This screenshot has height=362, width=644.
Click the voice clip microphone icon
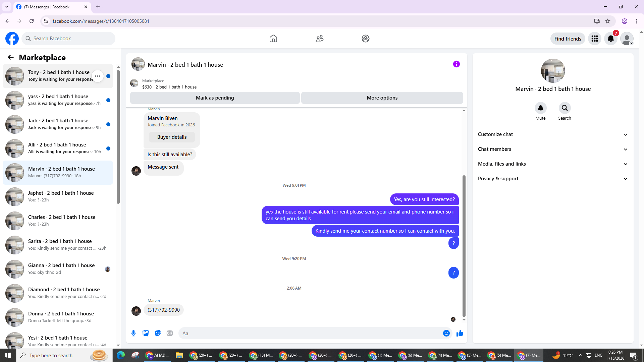click(x=133, y=333)
